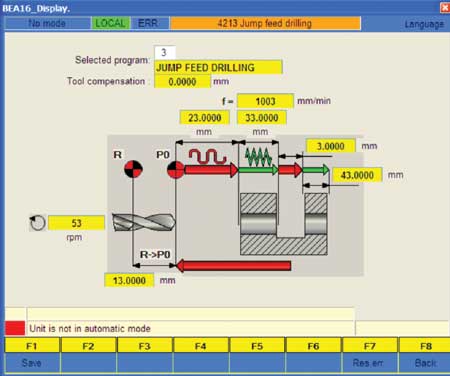Screen dimensions: 450x376
Task: Select the rpm field showing 53
Action: [x=76, y=223]
